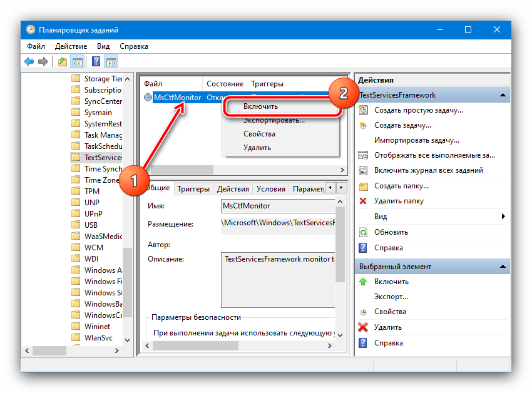Screen dimensions: 532x393
Task: Collapse the TextServicesFramework actions section
Action: (x=503, y=95)
